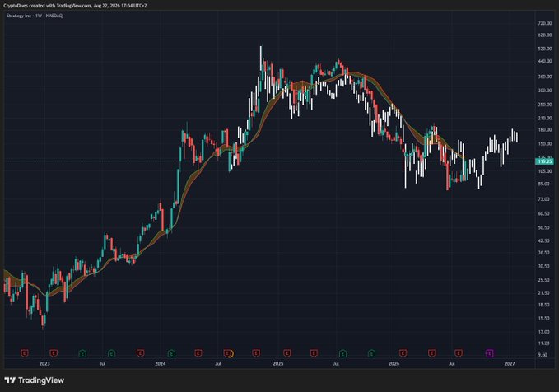Click the 150.00 price axis label
This screenshot has width=559, height=392.
(545, 144)
